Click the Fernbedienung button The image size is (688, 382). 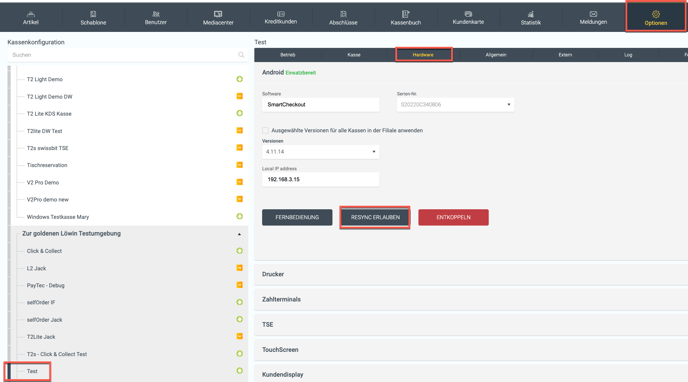click(297, 217)
